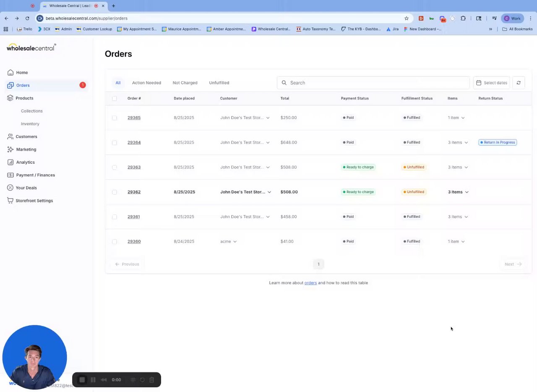Open the Select dates picker
The width and height of the screenshot is (537, 392).
[491, 83]
